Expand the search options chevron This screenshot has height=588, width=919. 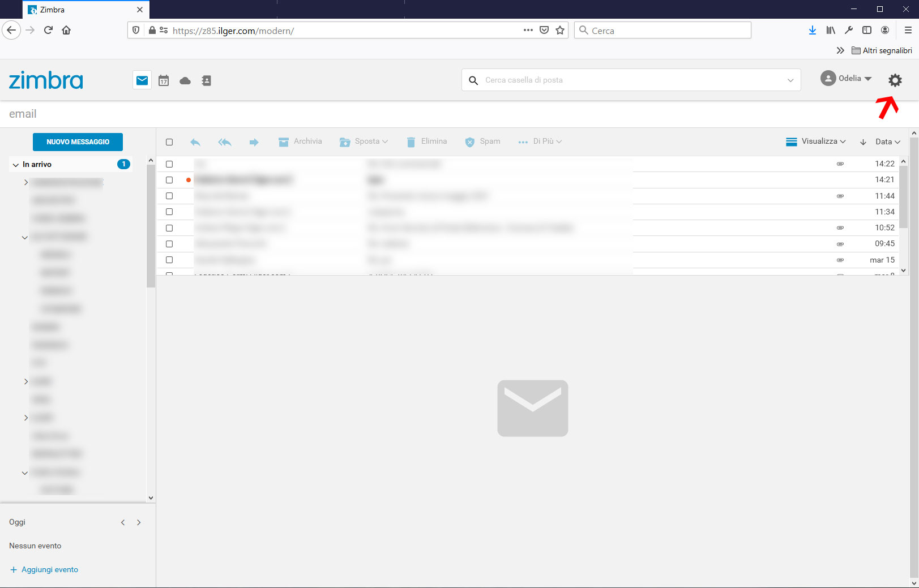(x=790, y=80)
